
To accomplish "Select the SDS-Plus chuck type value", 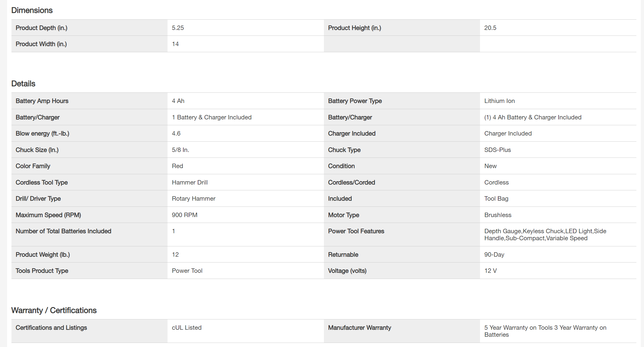I will click(x=497, y=150).
